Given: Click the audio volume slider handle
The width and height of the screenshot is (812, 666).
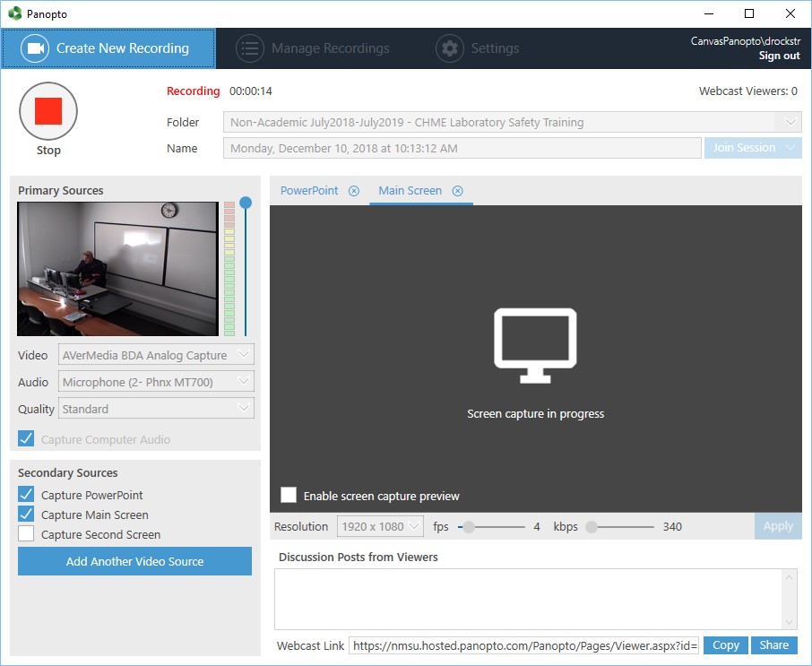Looking at the screenshot, I should (x=246, y=203).
